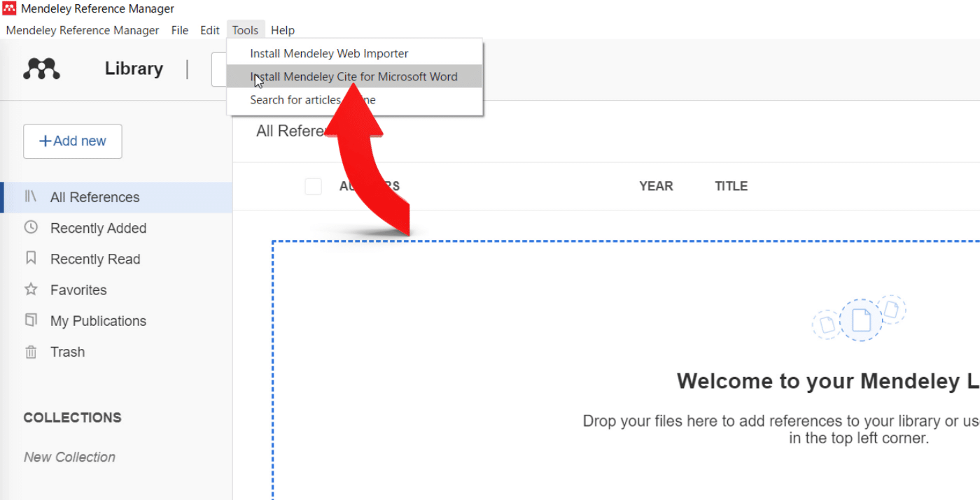
Task: Click the Trash bin icon
Action: (x=31, y=351)
